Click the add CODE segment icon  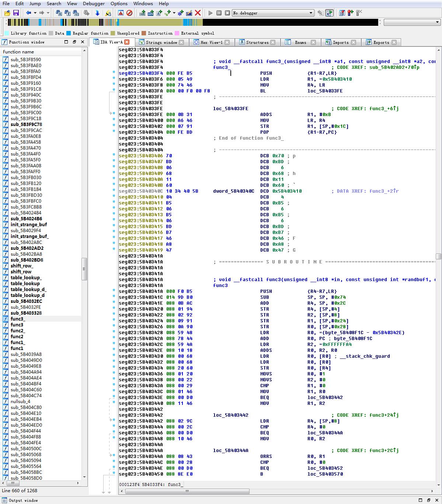tap(142, 13)
